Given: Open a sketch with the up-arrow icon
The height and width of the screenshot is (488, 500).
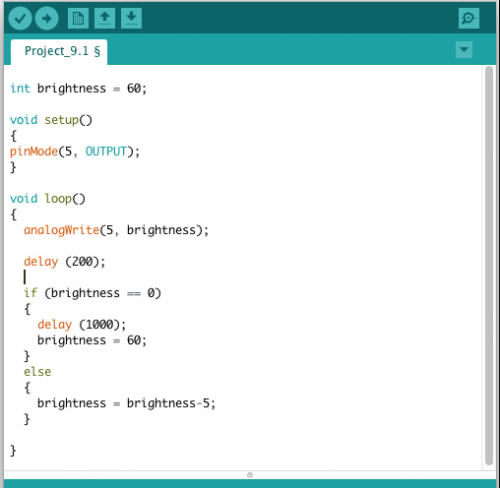Looking at the screenshot, I should (x=105, y=18).
